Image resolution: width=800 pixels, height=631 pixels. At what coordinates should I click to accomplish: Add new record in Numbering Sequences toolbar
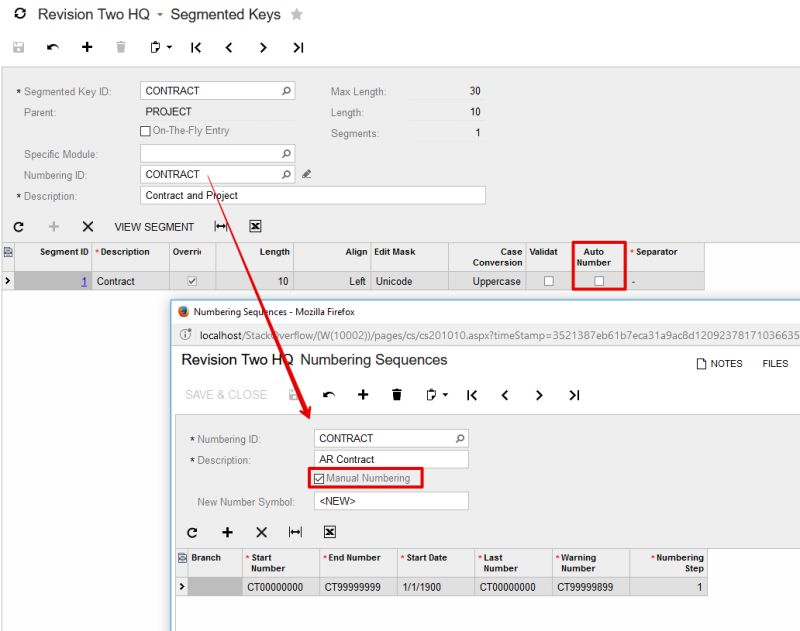(x=363, y=395)
